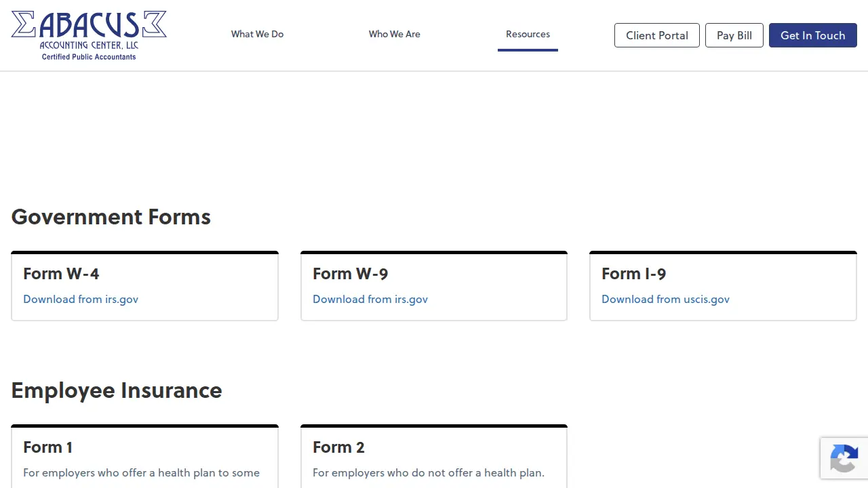The height and width of the screenshot is (488, 868).
Task: Open the What We Do menu
Action: 257,34
